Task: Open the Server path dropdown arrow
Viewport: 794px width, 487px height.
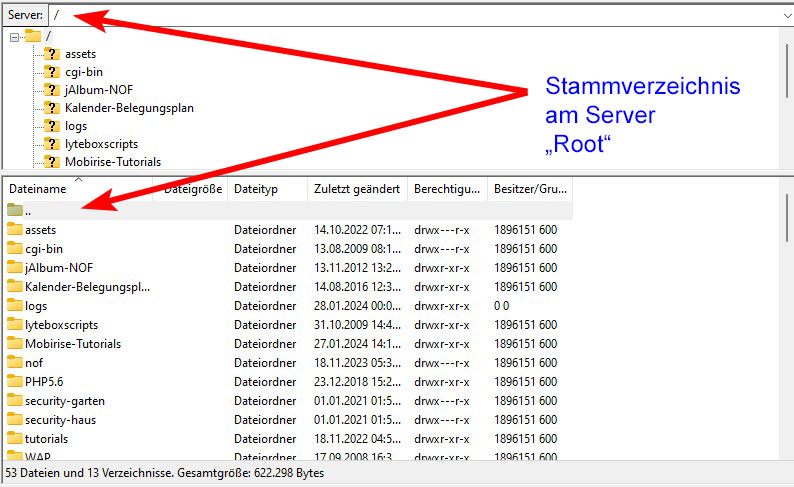Action: [786, 16]
